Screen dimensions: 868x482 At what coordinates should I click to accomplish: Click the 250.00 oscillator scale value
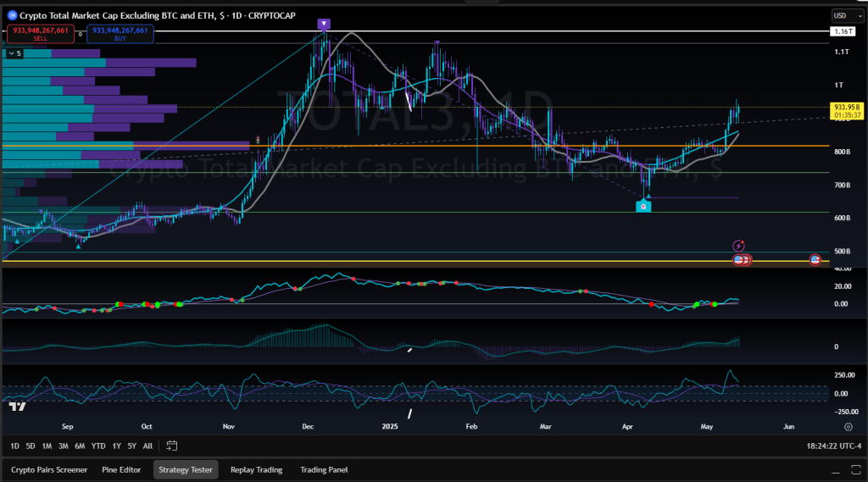click(x=844, y=375)
